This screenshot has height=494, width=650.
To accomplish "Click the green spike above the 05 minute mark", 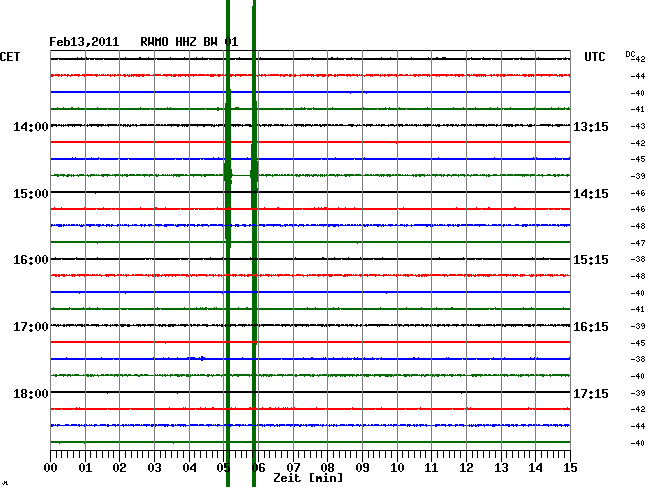I will [x=228, y=243].
